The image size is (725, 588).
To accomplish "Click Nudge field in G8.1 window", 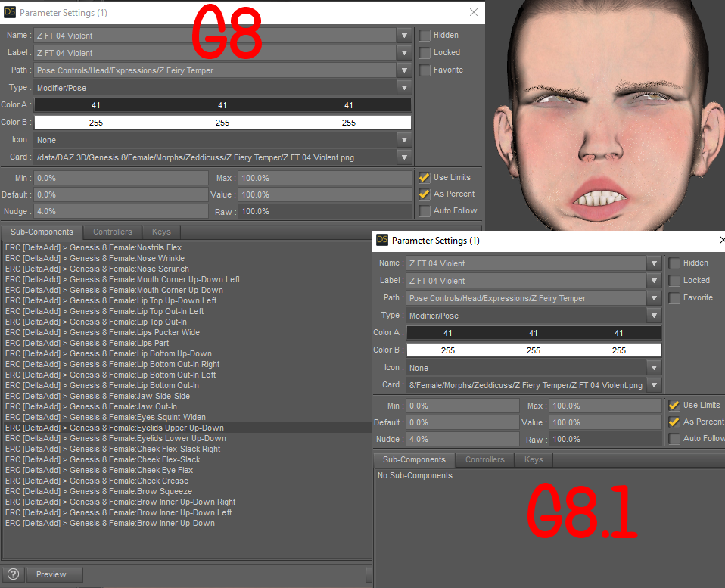I will click(463, 439).
